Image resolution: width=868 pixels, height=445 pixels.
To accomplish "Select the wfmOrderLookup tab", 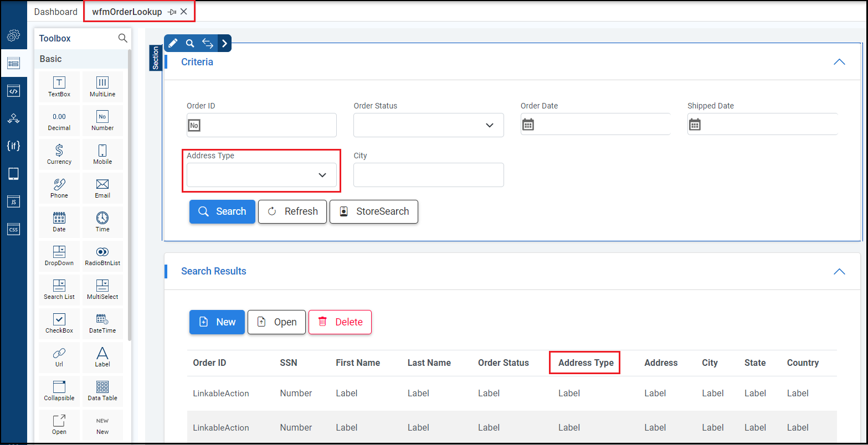I will pyautogui.click(x=127, y=12).
